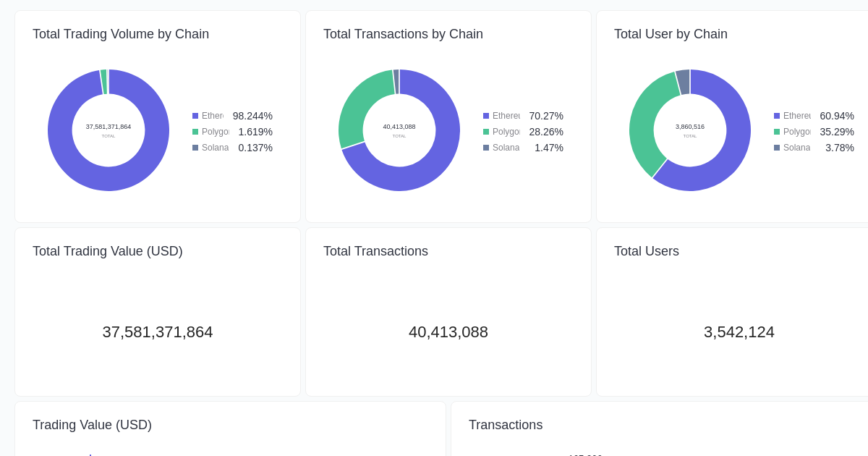Toggle the Ethereum entry in Transactions legend
Viewport: 868px width, 456px height.
click(x=506, y=116)
